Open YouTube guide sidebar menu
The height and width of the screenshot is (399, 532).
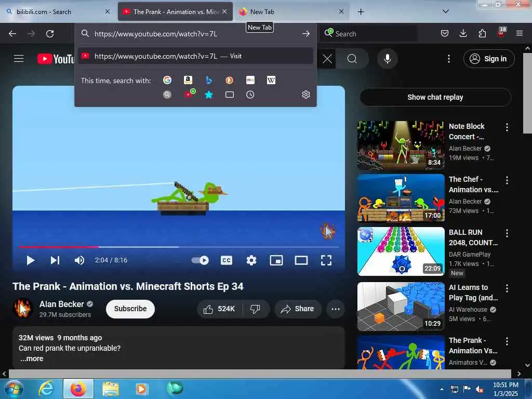coord(19,59)
